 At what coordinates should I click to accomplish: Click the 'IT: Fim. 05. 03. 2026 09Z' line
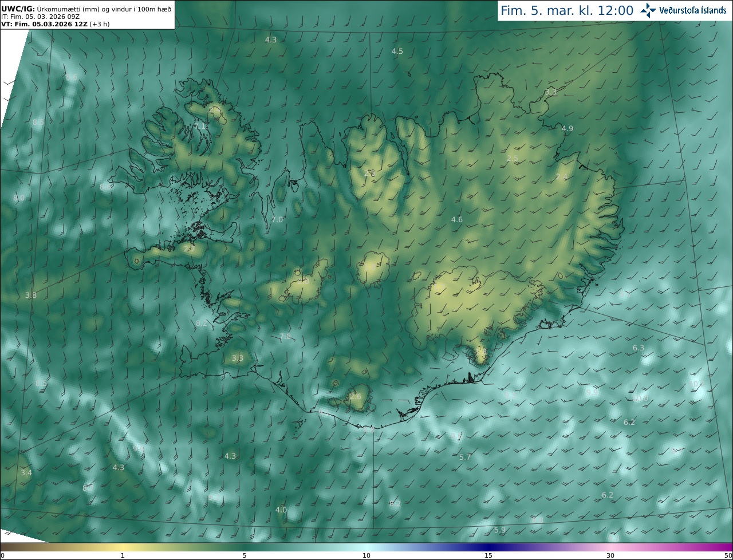pos(40,17)
